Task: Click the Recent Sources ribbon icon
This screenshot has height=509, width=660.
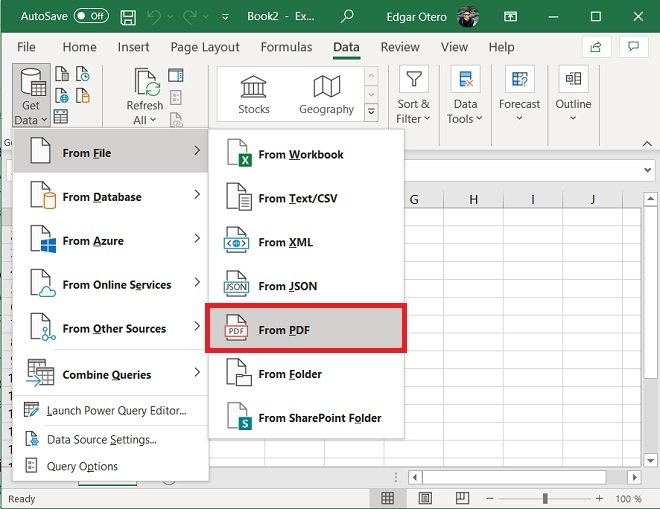Action: [x=83, y=74]
